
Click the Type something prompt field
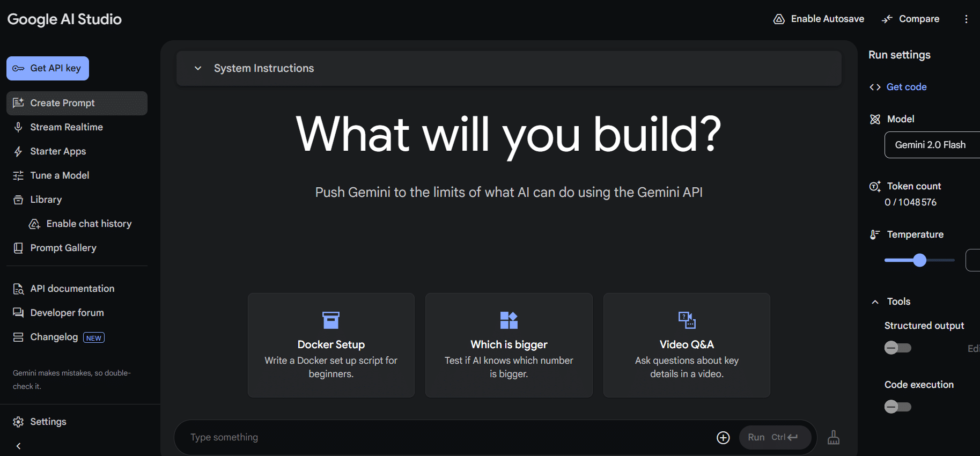coord(445,438)
